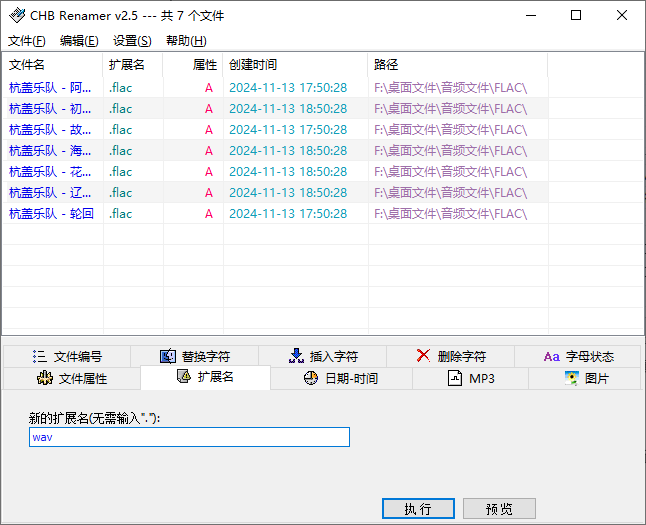Select the 扩展名 tab label
This screenshot has width=646, height=525.
coord(215,377)
